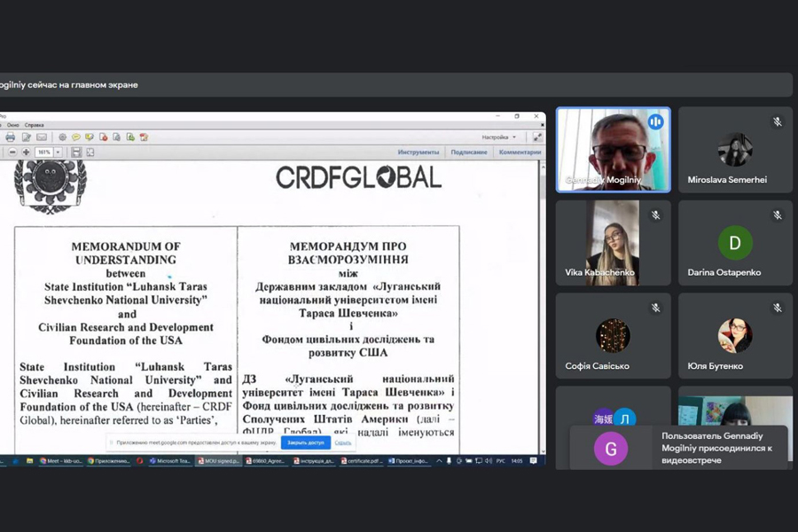Screen dimensions: 798x532
Task: Open the zoom percentage dropdown arrow
Action: (x=59, y=153)
